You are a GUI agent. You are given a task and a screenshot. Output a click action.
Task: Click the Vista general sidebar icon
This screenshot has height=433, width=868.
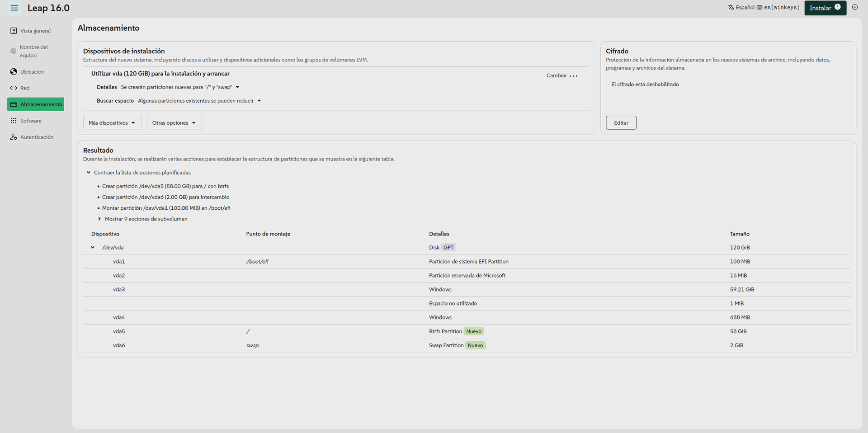tap(14, 31)
